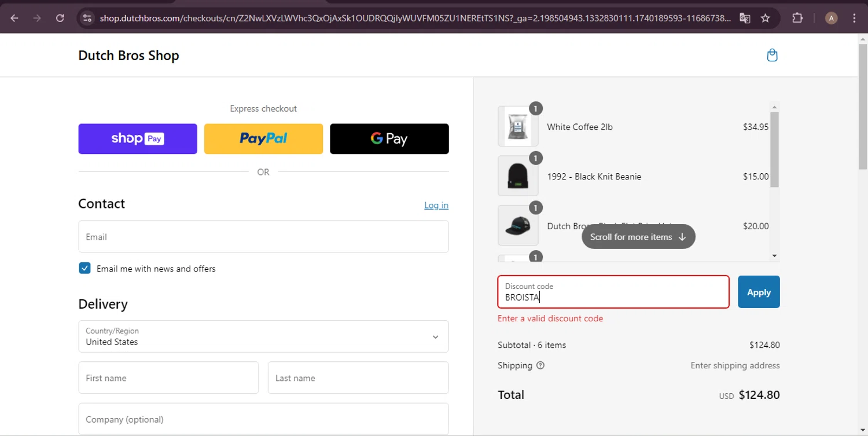Open Chrome three-dot menu
Image resolution: width=868 pixels, height=436 pixels.
click(854, 18)
